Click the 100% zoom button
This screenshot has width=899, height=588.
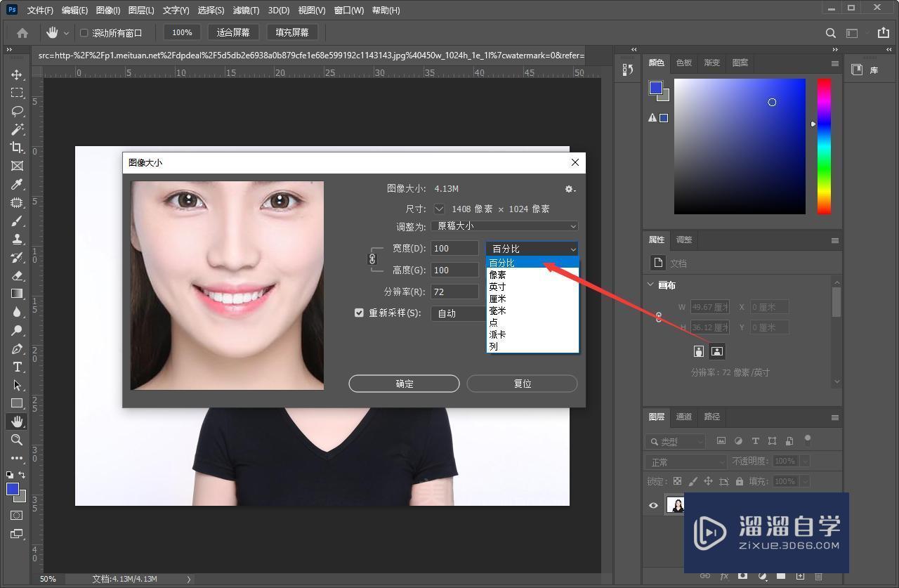[x=182, y=32]
